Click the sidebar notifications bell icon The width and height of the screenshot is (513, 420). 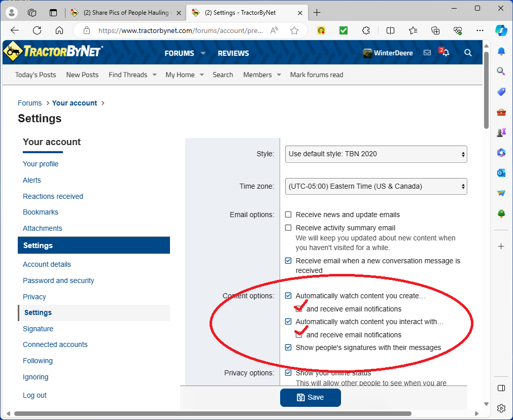point(501,51)
